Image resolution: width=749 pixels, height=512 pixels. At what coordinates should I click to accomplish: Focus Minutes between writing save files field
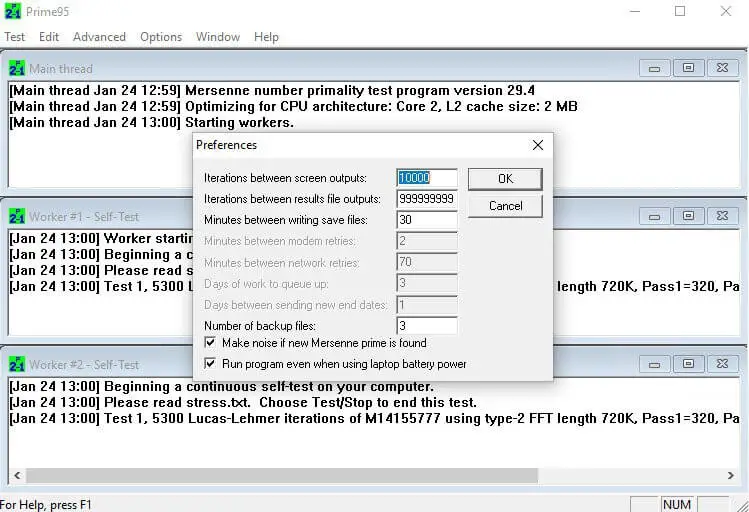click(427, 220)
